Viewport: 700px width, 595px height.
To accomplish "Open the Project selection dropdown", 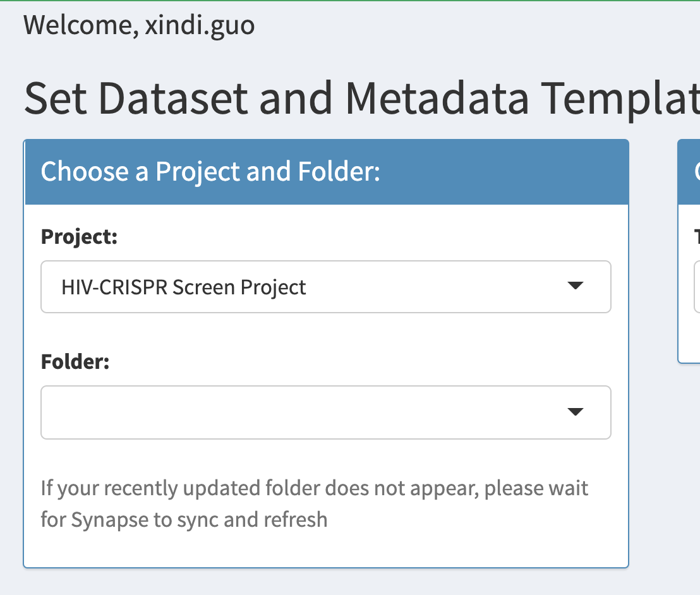I will point(326,287).
